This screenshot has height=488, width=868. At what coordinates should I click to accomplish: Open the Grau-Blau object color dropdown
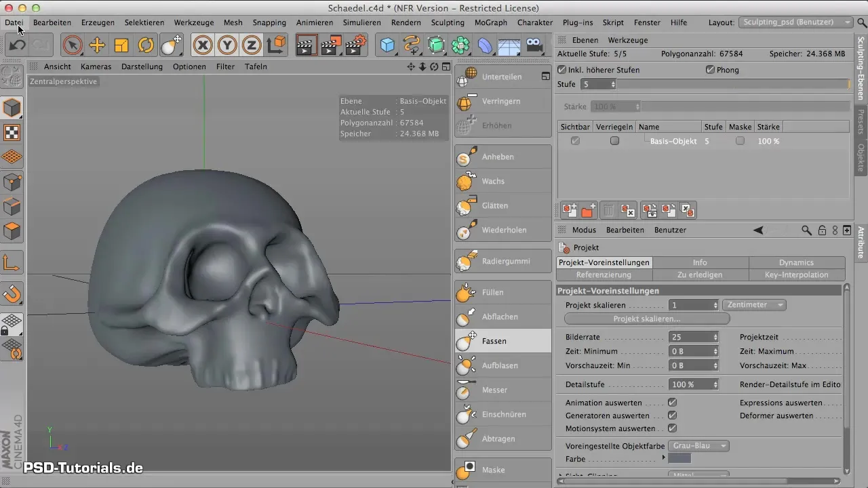[x=699, y=446]
